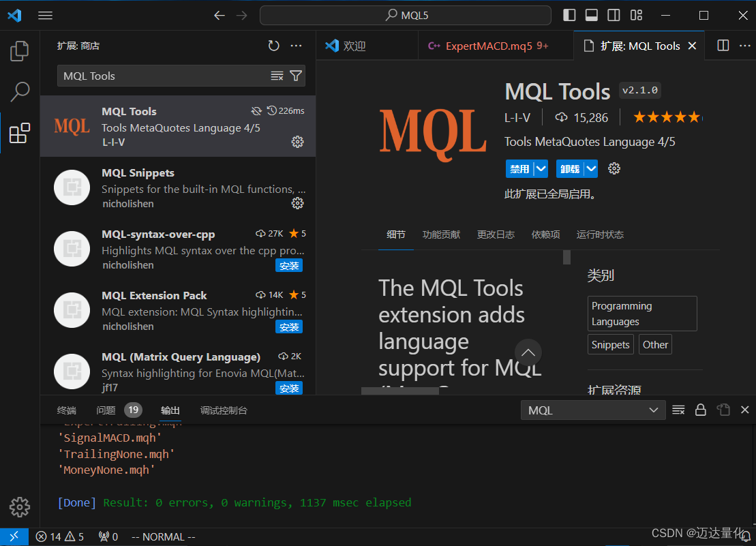Image resolution: width=756 pixels, height=546 pixels.
Task: Switch to the 问题 problems panel tab
Action: pyautogui.click(x=106, y=410)
